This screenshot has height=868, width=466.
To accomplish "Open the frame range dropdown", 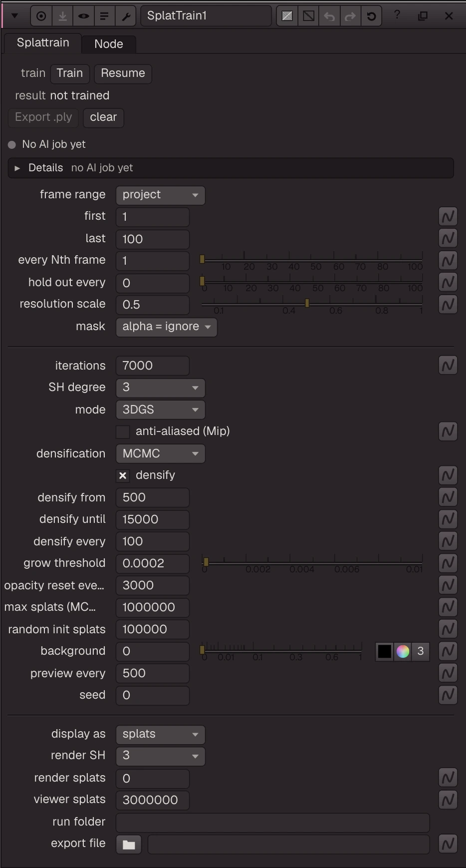I will [x=160, y=195].
